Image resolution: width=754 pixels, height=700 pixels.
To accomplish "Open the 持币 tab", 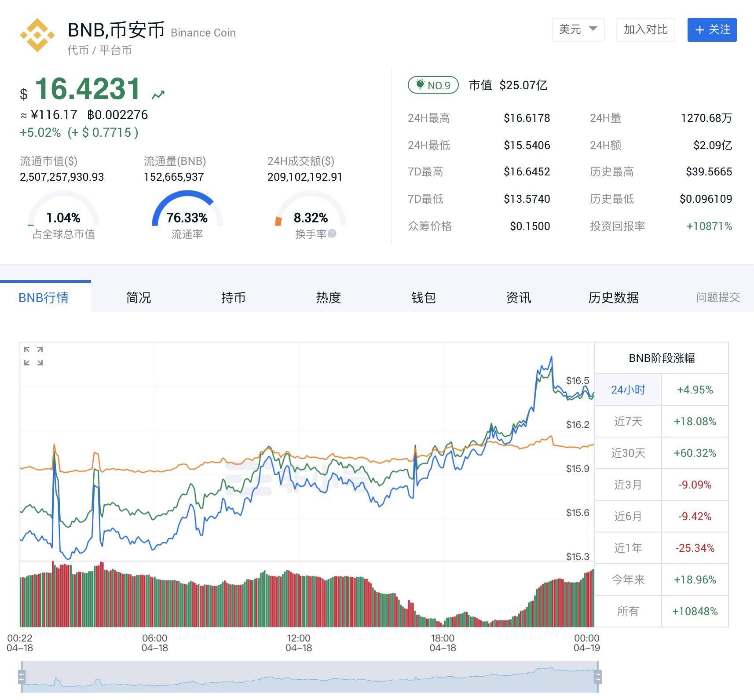I will tap(234, 298).
